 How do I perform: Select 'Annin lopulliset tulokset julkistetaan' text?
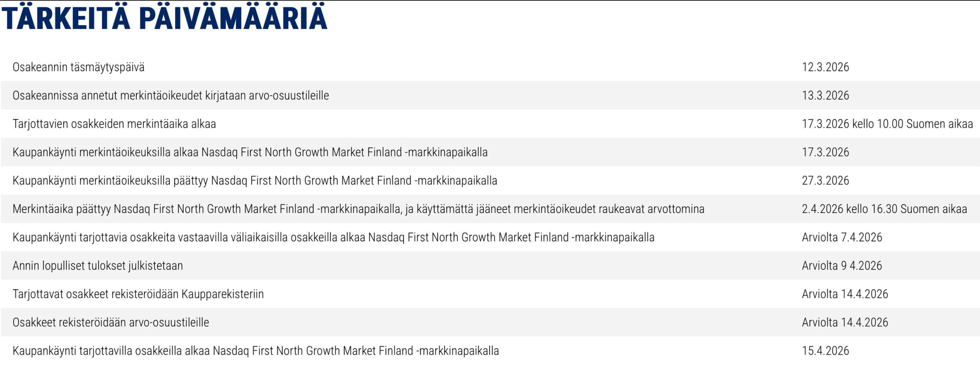coord(97,266)
